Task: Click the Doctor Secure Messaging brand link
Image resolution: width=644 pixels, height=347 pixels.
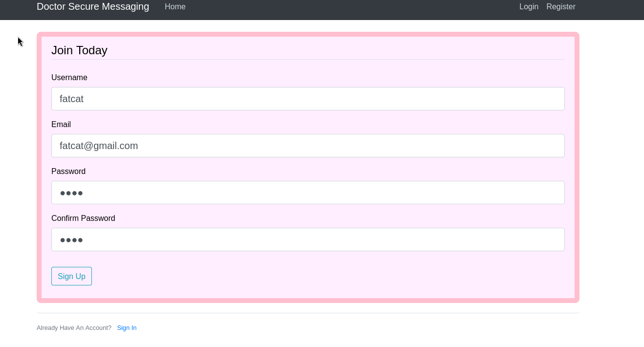Action: [x=93, y=7]
